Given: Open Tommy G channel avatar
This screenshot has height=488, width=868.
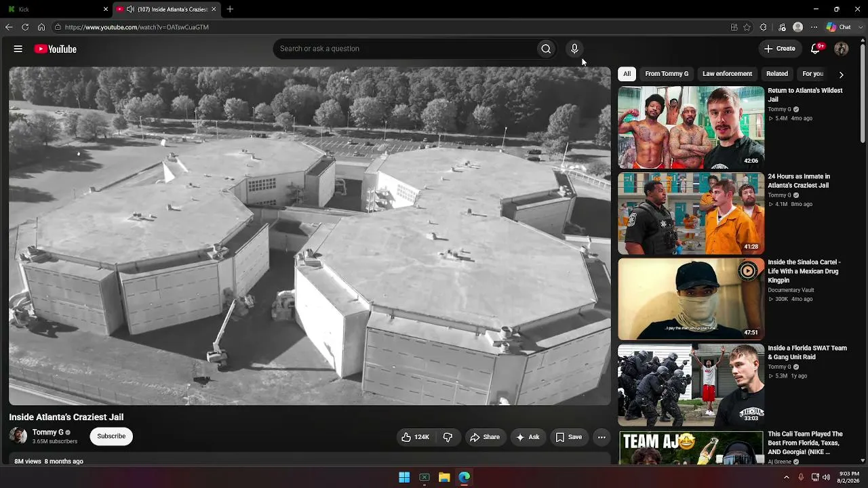Looking at the screenshot, I should 18,436.
